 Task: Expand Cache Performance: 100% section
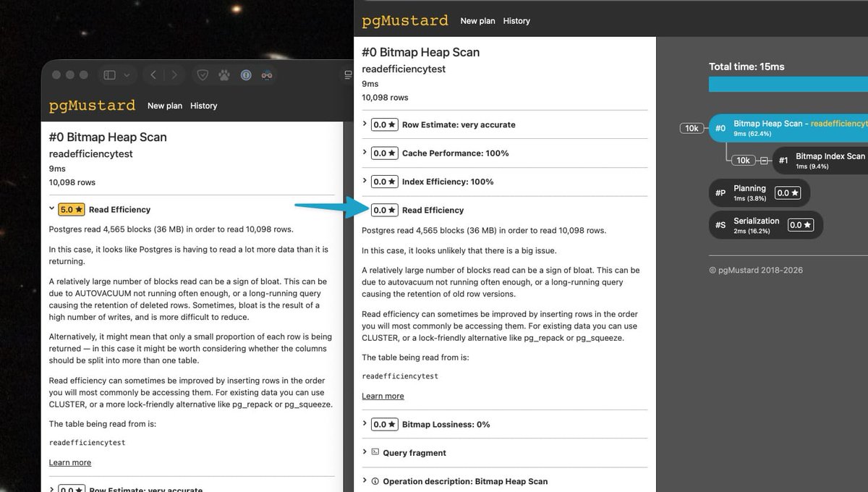click(504, 153)
